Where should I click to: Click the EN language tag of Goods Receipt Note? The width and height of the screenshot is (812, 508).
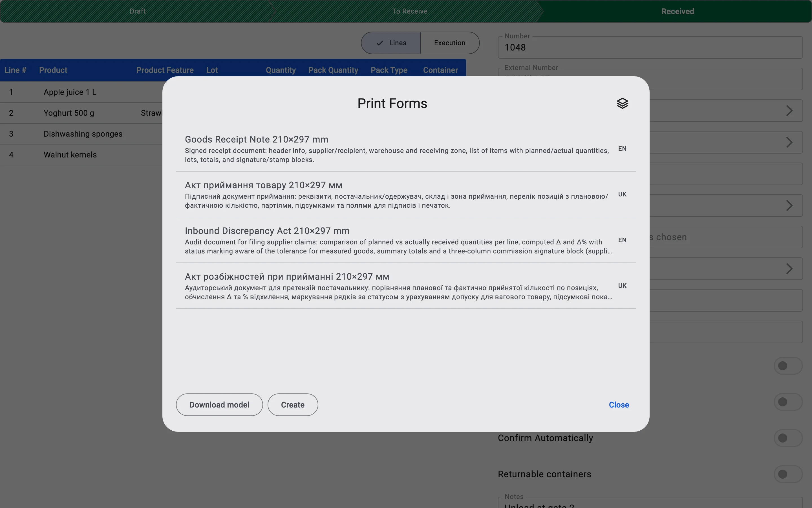pos(622,148)
